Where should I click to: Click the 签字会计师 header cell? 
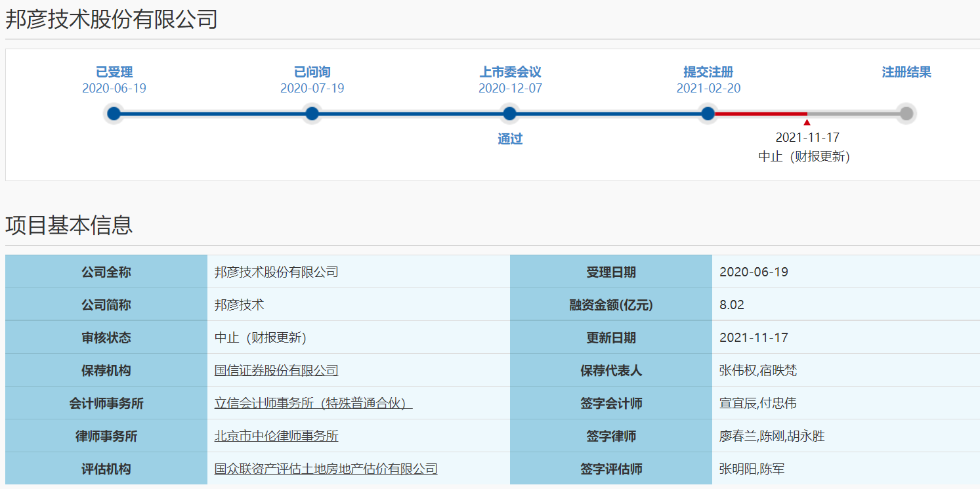point(611,403)
